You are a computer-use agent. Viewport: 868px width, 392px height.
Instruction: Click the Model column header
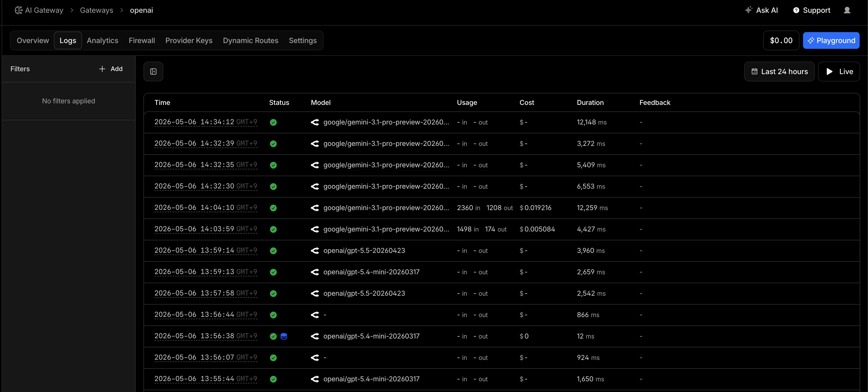pos(321,103)
